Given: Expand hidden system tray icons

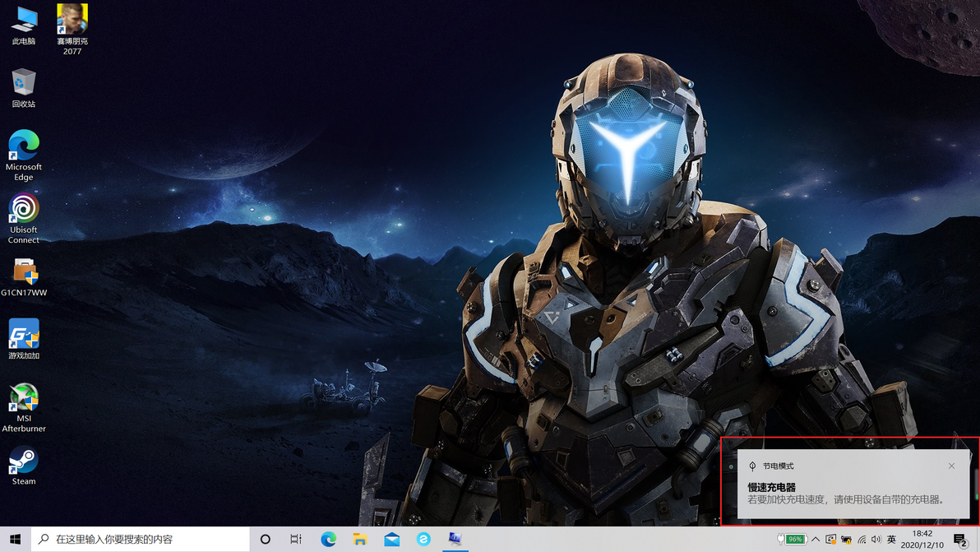Looking at the screenshot, I should coord(816,539).
